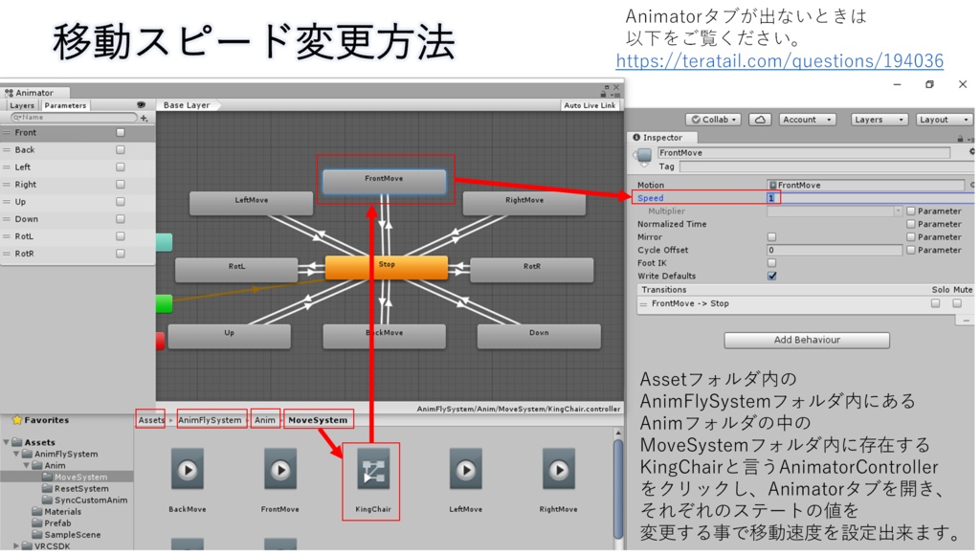Click the cloud icon next to Collab
Image resolution: width=980 pixels, height=556 pixels.
click(x=763, y=119)
